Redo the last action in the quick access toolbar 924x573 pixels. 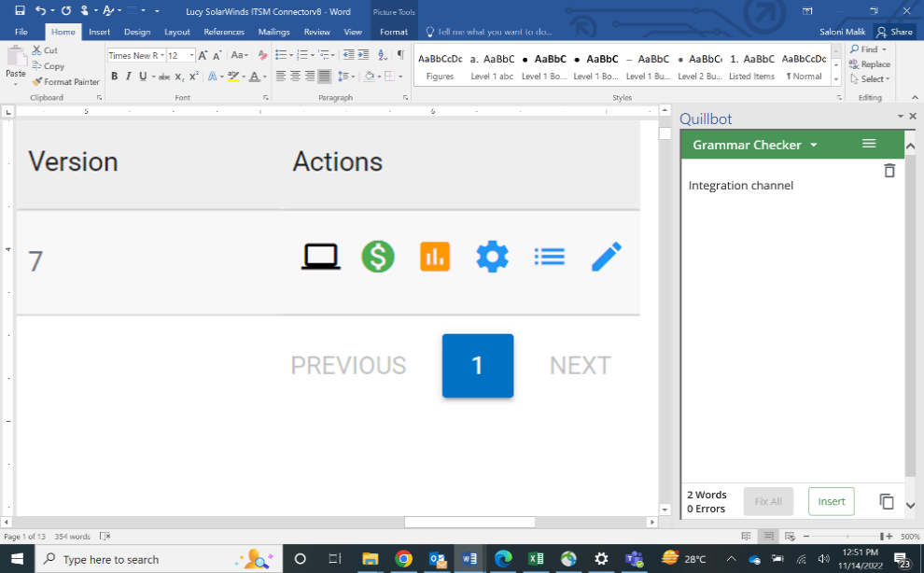[66, 10]
